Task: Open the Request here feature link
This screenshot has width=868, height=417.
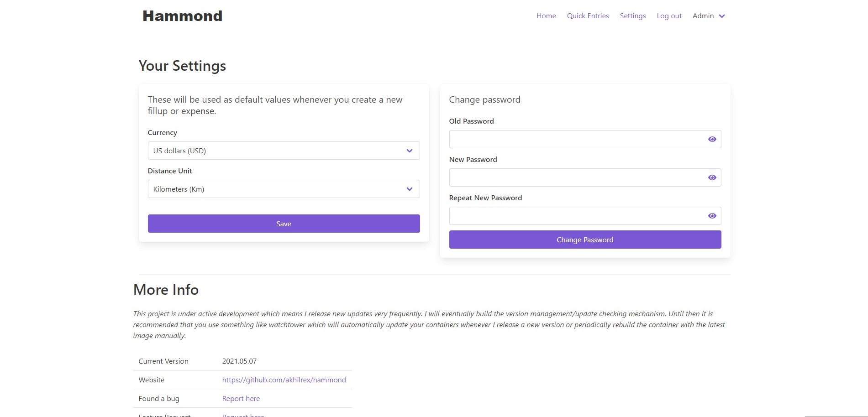Action: [243, 415]
